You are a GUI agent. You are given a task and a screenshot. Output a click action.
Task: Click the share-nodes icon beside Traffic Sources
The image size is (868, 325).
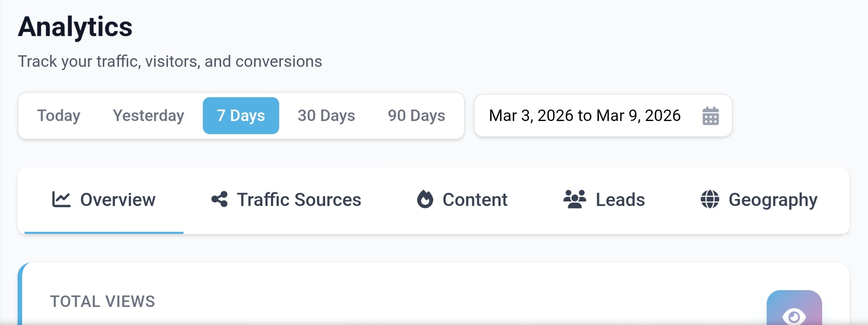click(220, 199)
